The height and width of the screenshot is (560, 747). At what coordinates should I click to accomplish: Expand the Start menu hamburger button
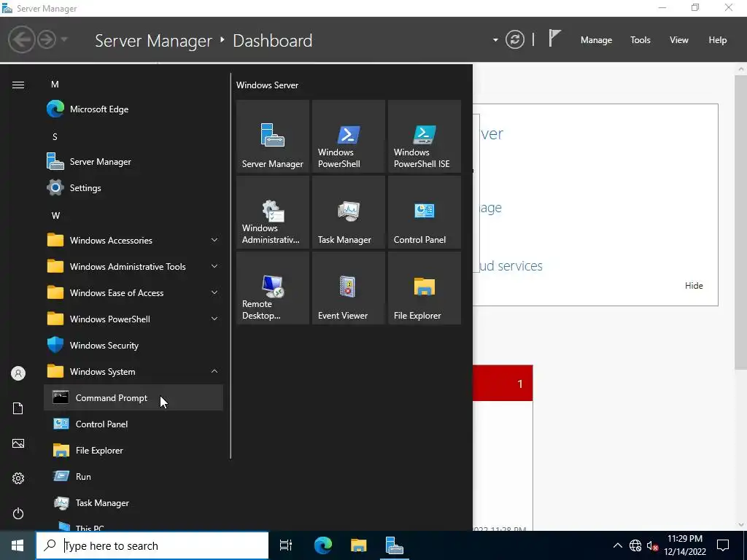click(x=18, y=85)
